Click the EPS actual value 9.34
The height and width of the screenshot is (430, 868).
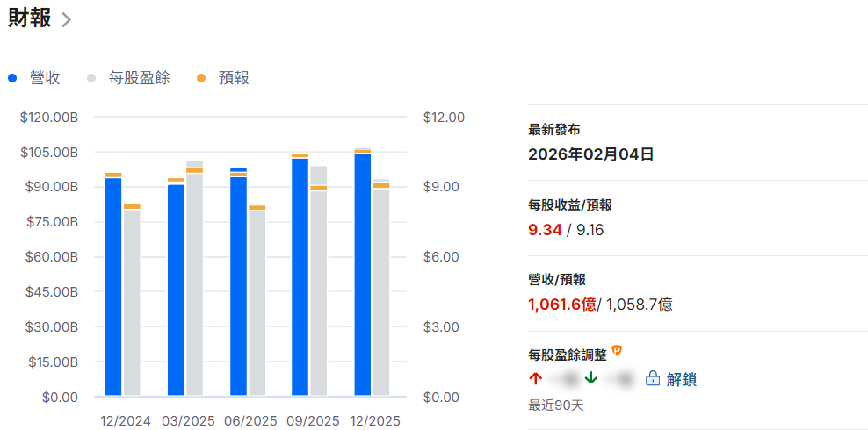[545, 229]
